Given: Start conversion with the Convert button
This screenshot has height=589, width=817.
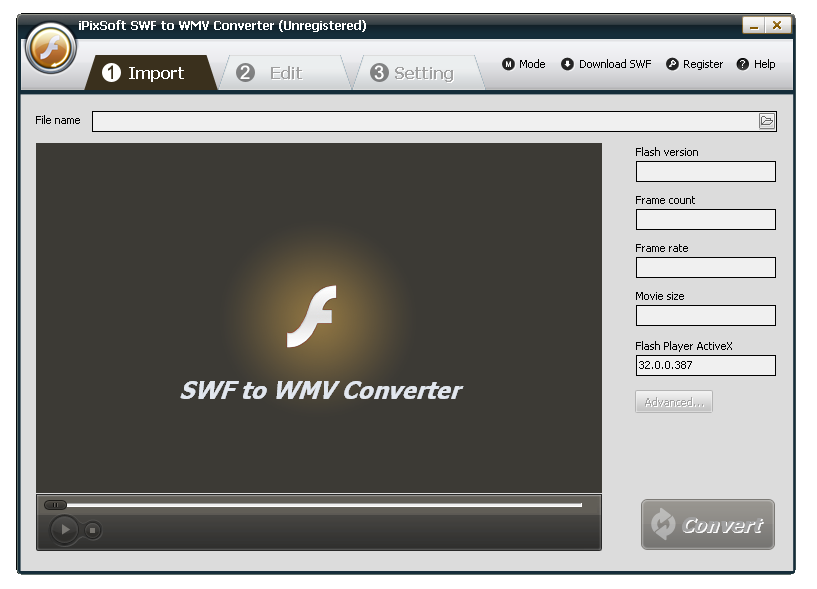Looking at the screenshot, I should [x=707, y=524].
